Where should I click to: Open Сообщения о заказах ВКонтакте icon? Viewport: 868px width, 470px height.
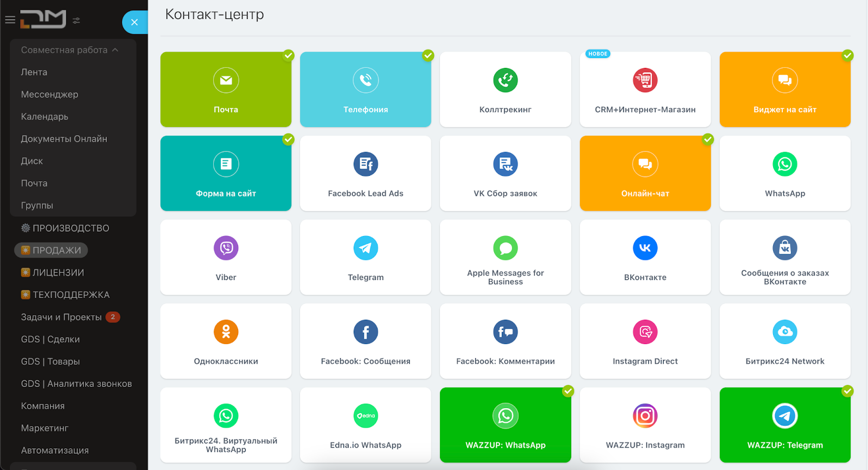[785, 248]
